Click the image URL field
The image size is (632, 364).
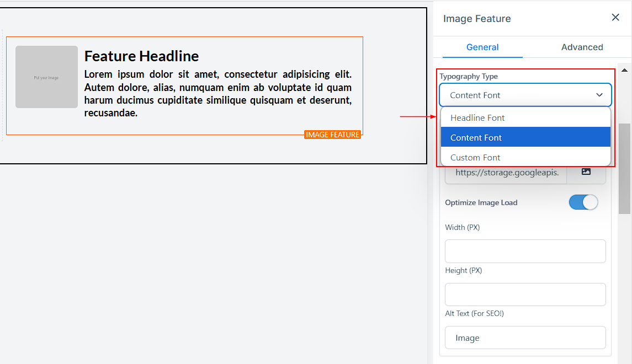[x=505, y=173]
